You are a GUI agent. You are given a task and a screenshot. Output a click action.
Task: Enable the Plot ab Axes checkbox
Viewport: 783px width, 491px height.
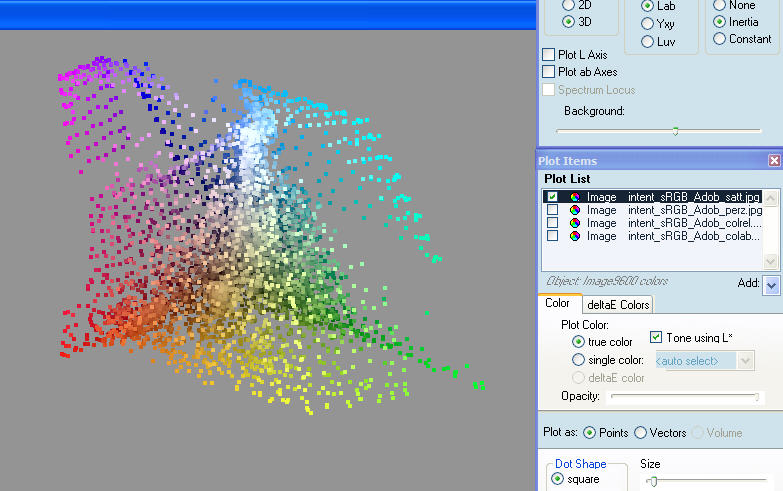(x=548, y=72)
